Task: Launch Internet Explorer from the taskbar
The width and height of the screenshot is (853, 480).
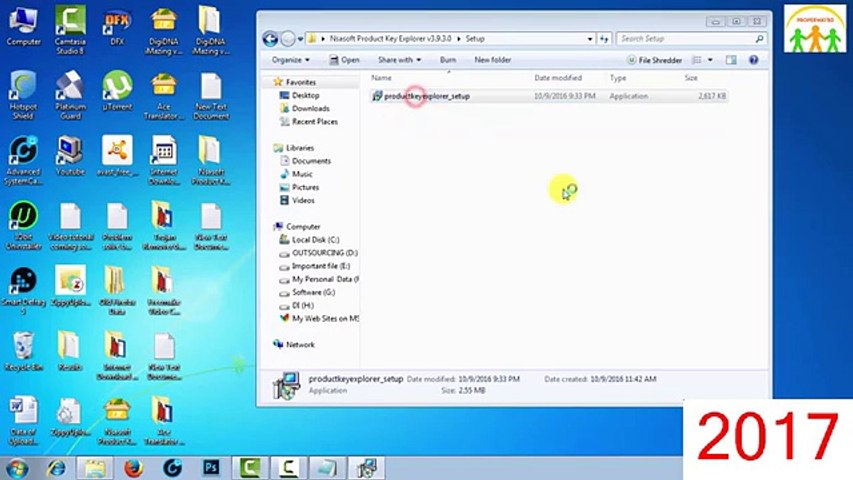Action: [x=57, y=468]
